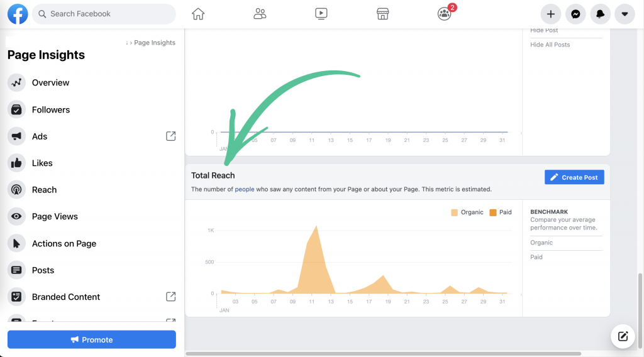Select Organic under Benchmark
This screenshot has height=357, width=644.
point(541,243)
